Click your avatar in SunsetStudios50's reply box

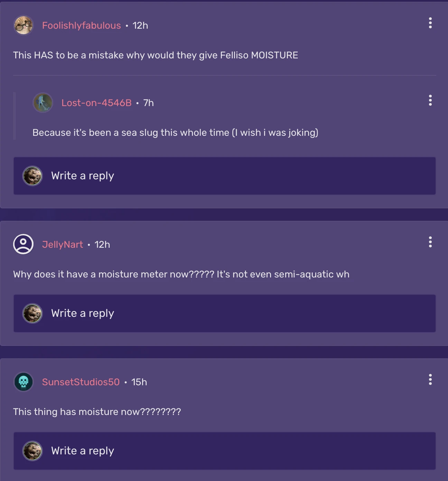32,451
